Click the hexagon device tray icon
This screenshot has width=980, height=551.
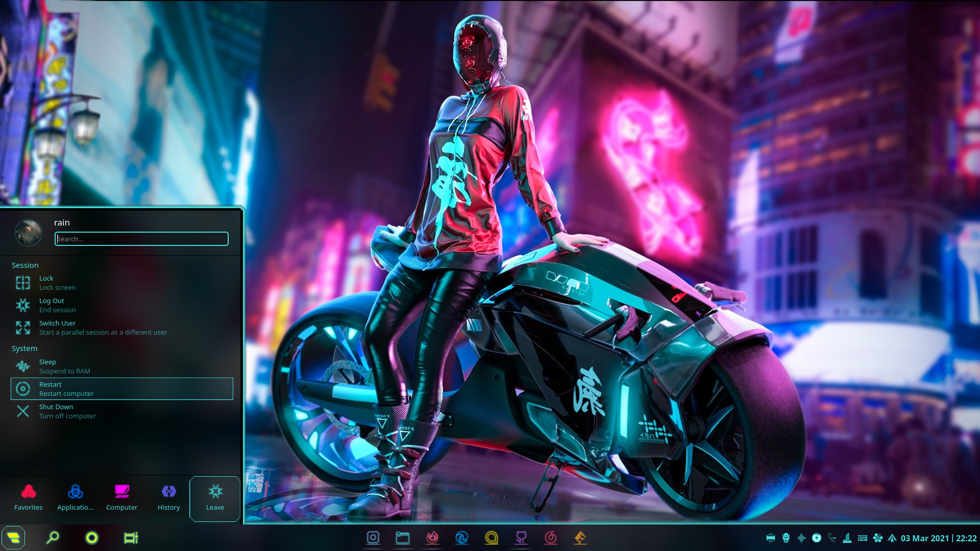(771, 538)
